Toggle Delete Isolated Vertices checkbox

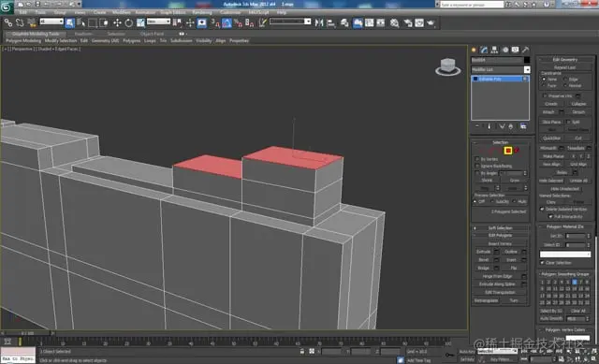[x=542, y=209]
